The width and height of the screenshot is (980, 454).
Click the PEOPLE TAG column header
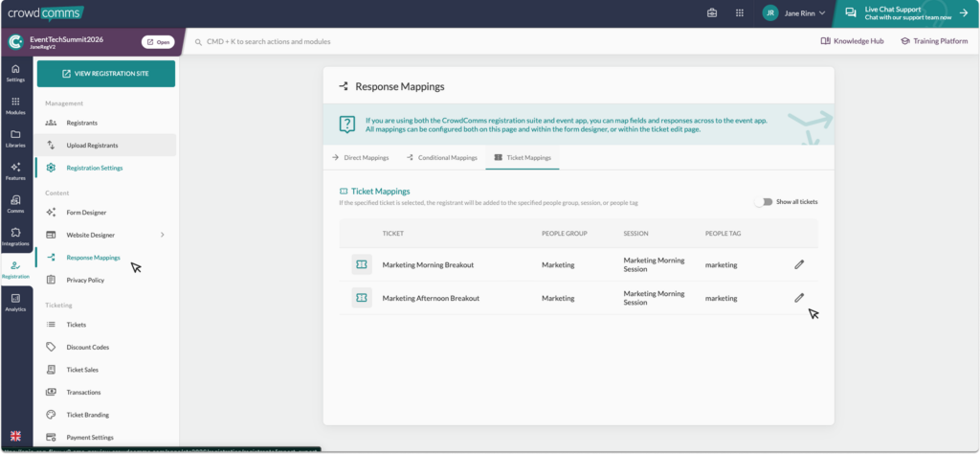pos(724,234)
